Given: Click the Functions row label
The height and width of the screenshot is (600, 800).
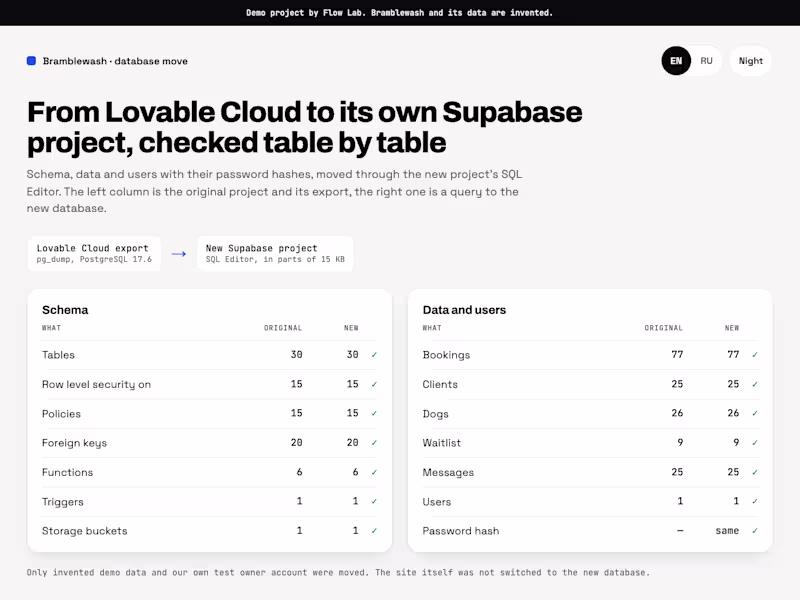Looking at the screenshot, I should click(x=67, y=472).
